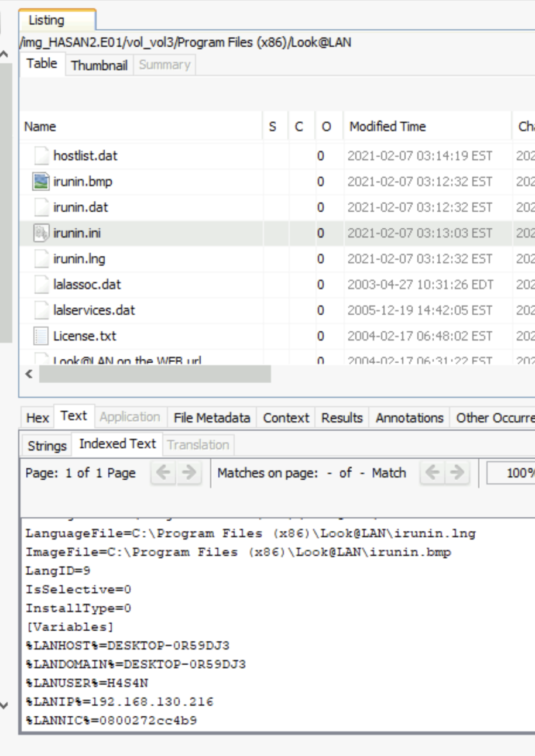Open the File Metadata tab
This screenshot has width=535, height=756.
coord(212,418)
